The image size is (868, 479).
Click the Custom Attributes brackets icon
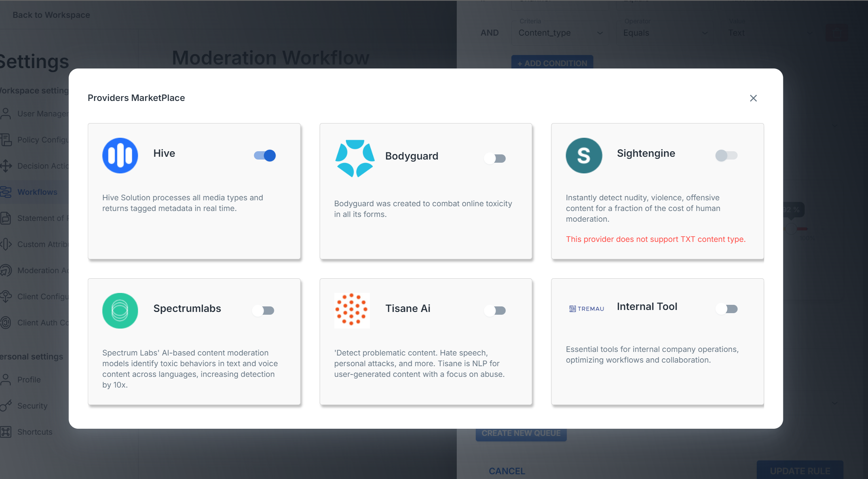(6, 244)
